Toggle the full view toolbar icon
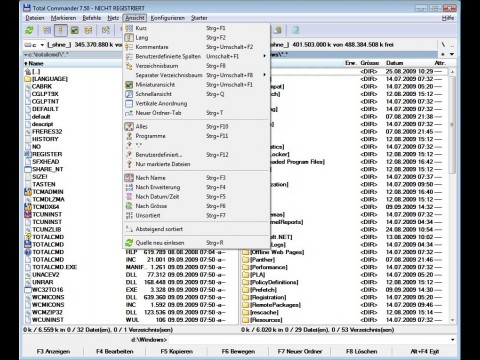Screen dimensions: 480x360 coord(60,30)
